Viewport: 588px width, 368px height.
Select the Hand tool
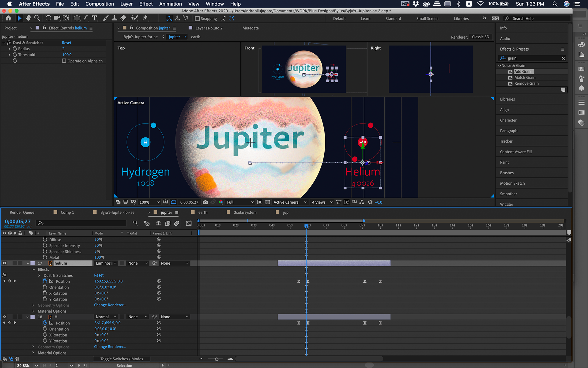pos(28,18)
